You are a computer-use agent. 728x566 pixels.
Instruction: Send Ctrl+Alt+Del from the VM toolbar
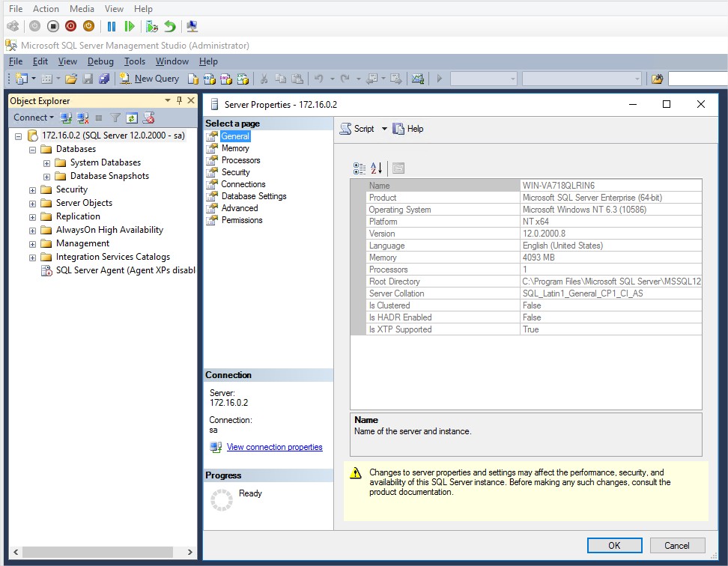click(13, 26)
